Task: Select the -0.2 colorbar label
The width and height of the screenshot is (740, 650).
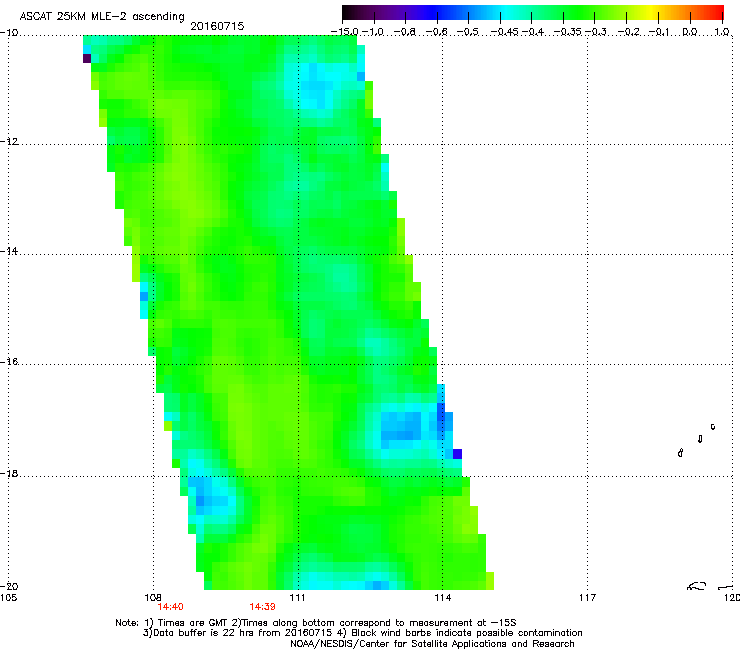Action: point(629,32)
